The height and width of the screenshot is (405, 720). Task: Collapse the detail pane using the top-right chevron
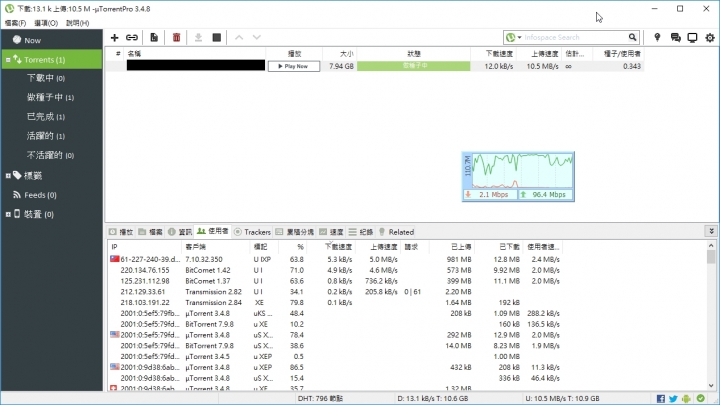(x=711, y=231)
